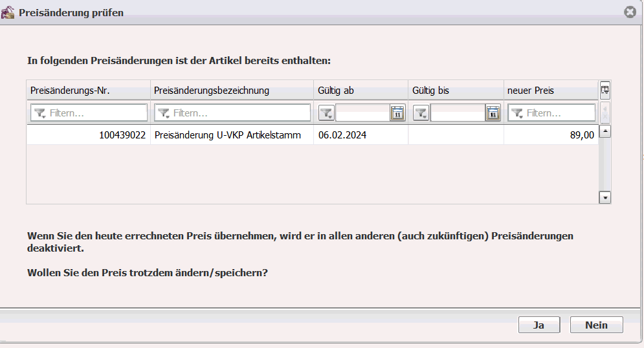Image resolution: width=644 pixels, height=348 pixels.
Task: Confirm price change with Ja button
Action: click(x=539, y=325)
